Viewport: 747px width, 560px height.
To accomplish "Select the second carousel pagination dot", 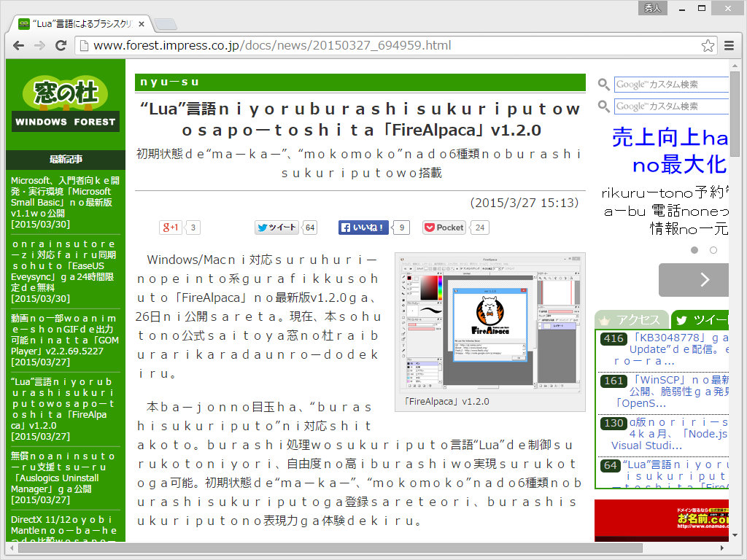I will tap(713, 250).
